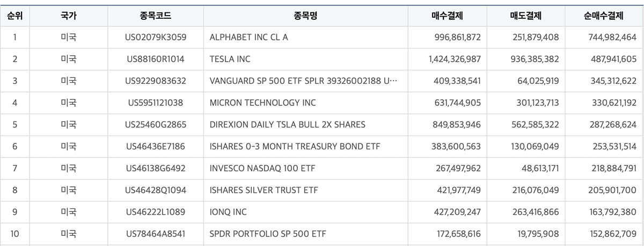Sort by the 순매수결제 column header
Viewport: 644px width, 246px height.
[x=604, y=16]
